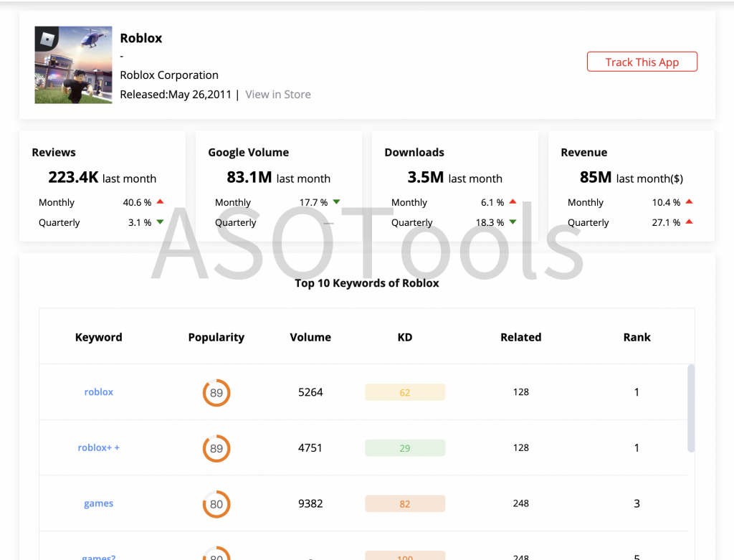Click the 83.1M Google volume figure

point(249,177)
